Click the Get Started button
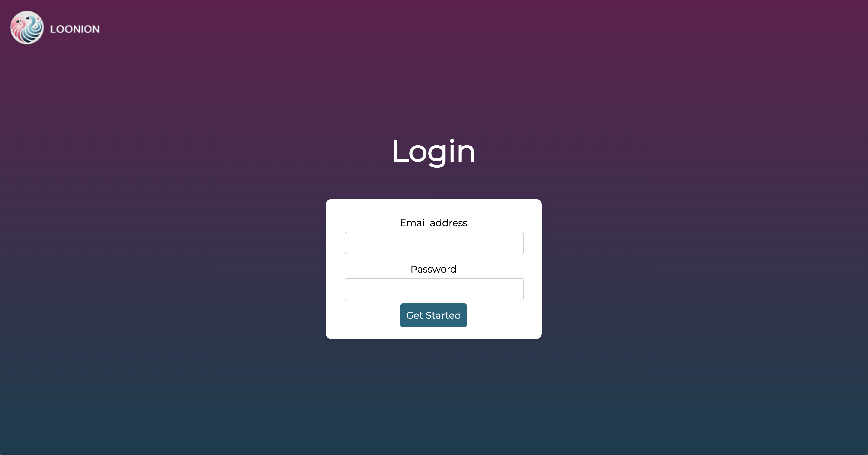Viewport: 868px width, 455px height. point(433,315)
